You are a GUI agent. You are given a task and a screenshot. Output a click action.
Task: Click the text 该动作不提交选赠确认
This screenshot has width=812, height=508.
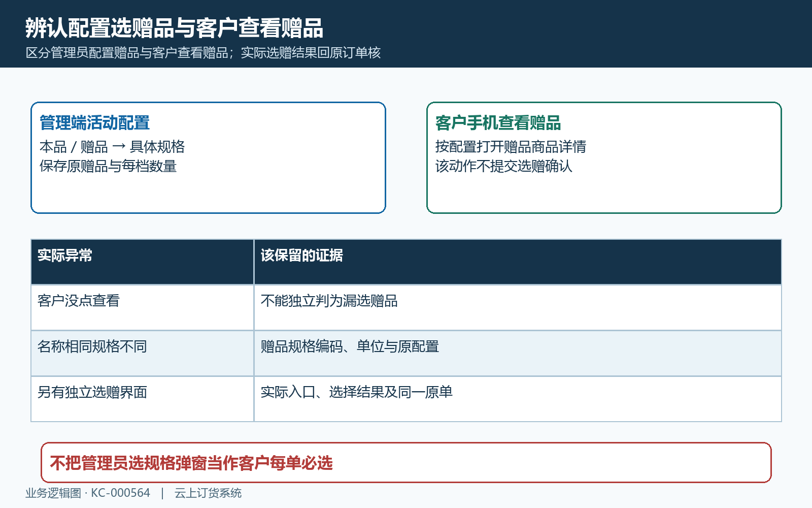[503, 166]
